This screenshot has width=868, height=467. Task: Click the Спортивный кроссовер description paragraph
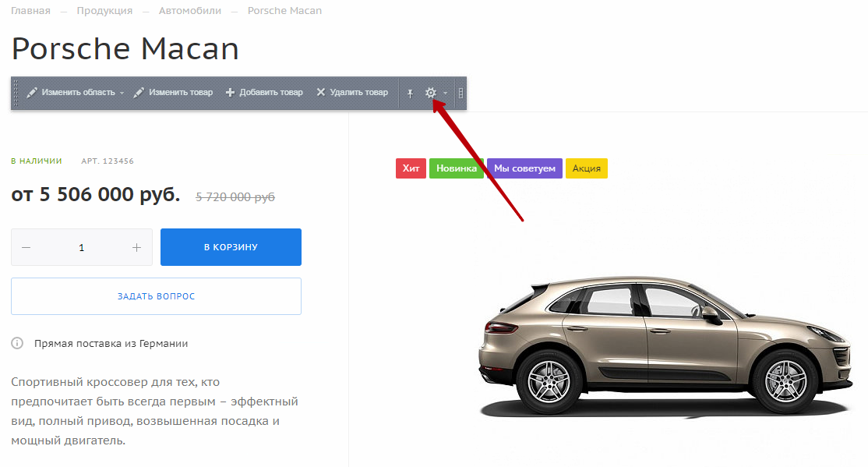(155, 411)
